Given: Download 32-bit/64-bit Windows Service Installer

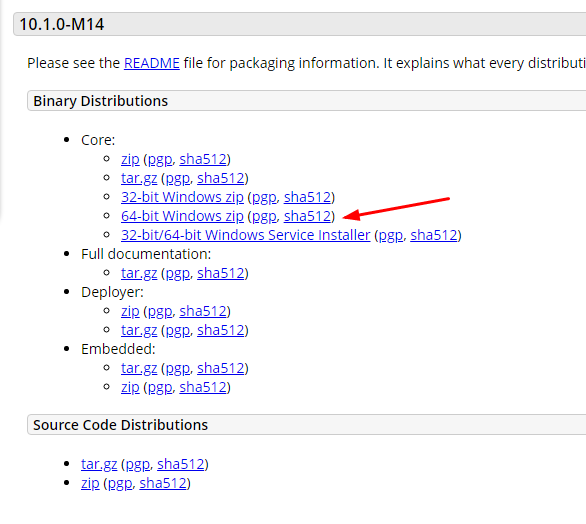Looking at the screenshot, I should (246, 235).
